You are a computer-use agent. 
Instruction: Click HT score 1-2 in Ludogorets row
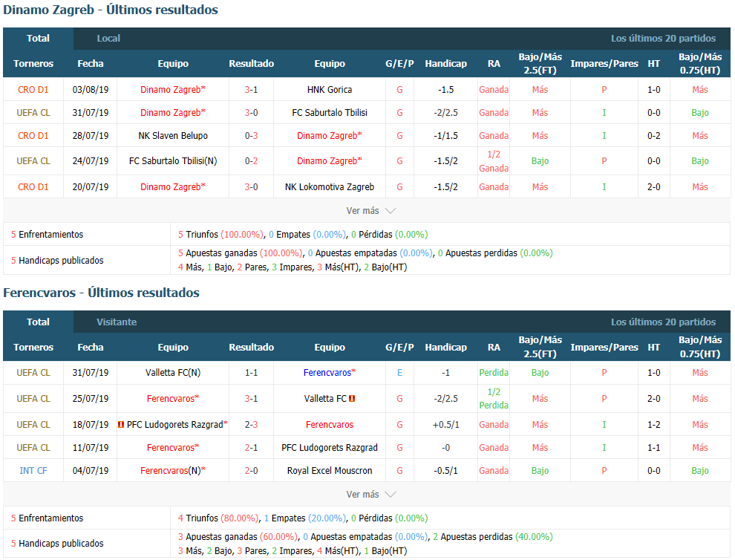[x=654, y=424]
